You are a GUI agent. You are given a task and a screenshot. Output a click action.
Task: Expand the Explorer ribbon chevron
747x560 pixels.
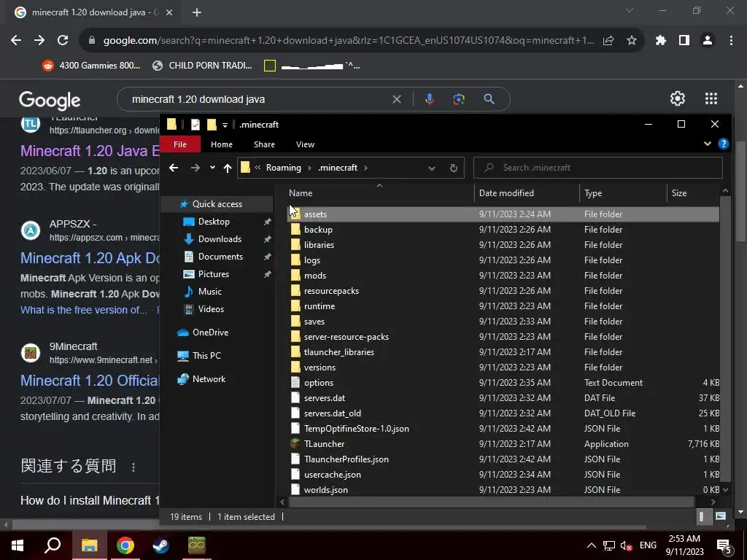tap(708, 144)
